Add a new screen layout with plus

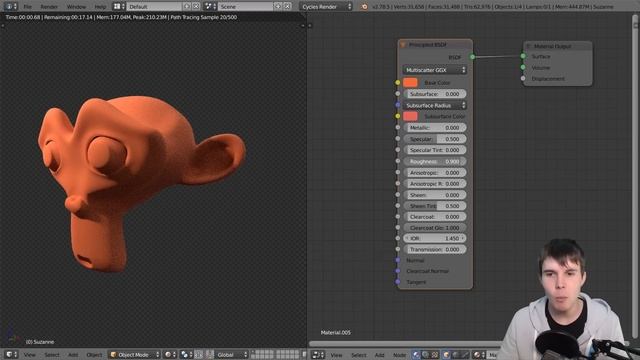tap(187, 7)
